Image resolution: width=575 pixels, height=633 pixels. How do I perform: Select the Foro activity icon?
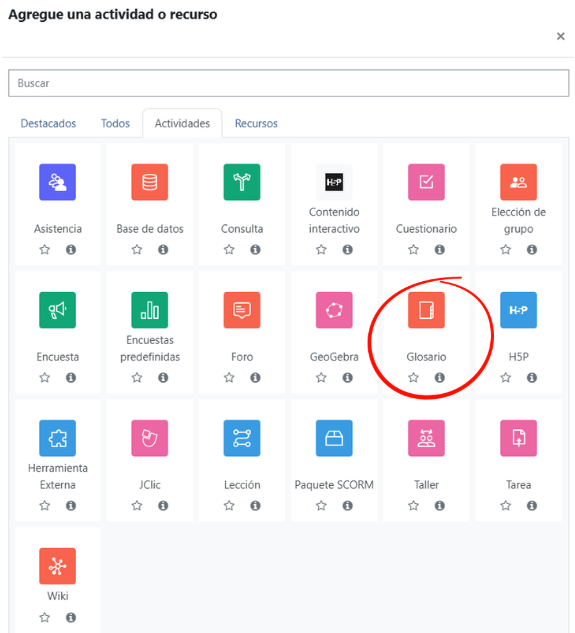coord(242,310)
